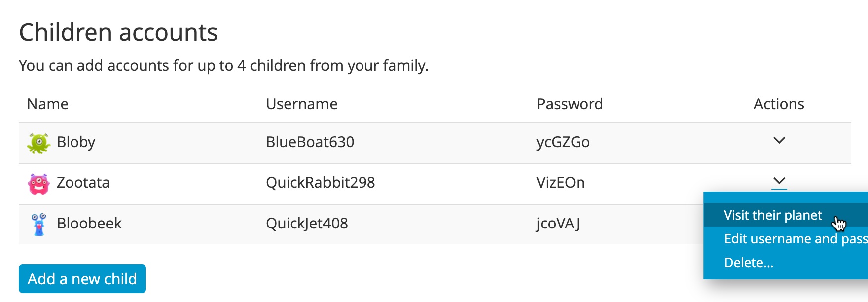Click Bloby's green monster avatar

(39, 143)
